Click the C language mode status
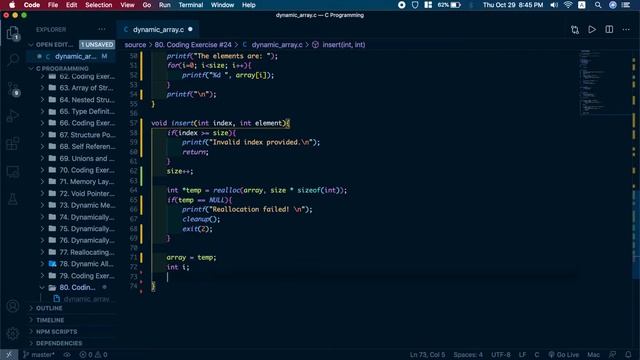The height and width of the screenshot is (360, 640). point(537,354)
